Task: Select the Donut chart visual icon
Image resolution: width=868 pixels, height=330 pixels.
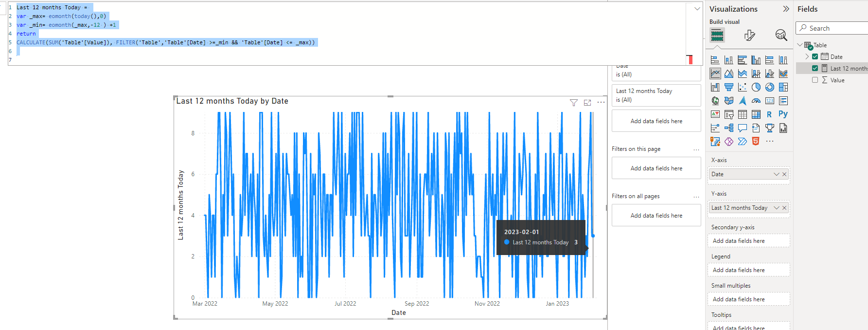Action: (770, 88)
